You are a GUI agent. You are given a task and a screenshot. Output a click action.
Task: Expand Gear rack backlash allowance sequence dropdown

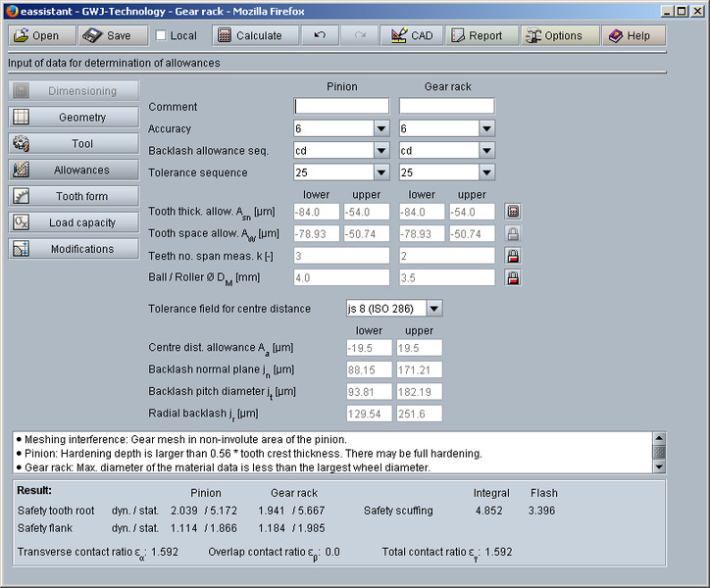[x=486, y=151]
